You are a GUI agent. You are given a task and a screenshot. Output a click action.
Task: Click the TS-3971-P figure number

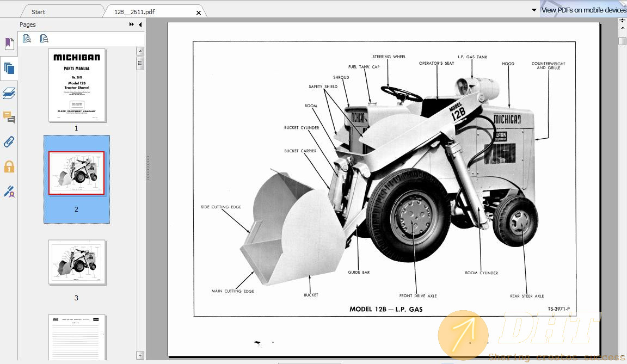pyautogui.click(x=558, y=309)
